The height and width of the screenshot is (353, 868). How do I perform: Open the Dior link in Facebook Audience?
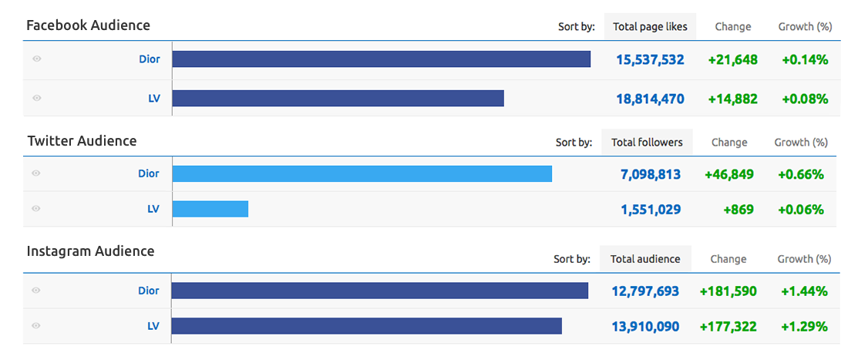(x=150, y=59)
